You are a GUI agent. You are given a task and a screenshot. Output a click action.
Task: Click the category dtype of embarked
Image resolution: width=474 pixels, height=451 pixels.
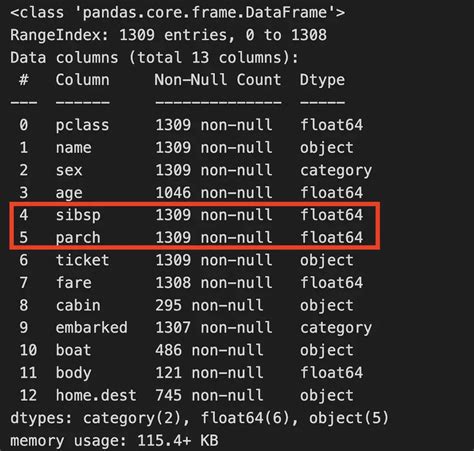[x=336, y=328]
